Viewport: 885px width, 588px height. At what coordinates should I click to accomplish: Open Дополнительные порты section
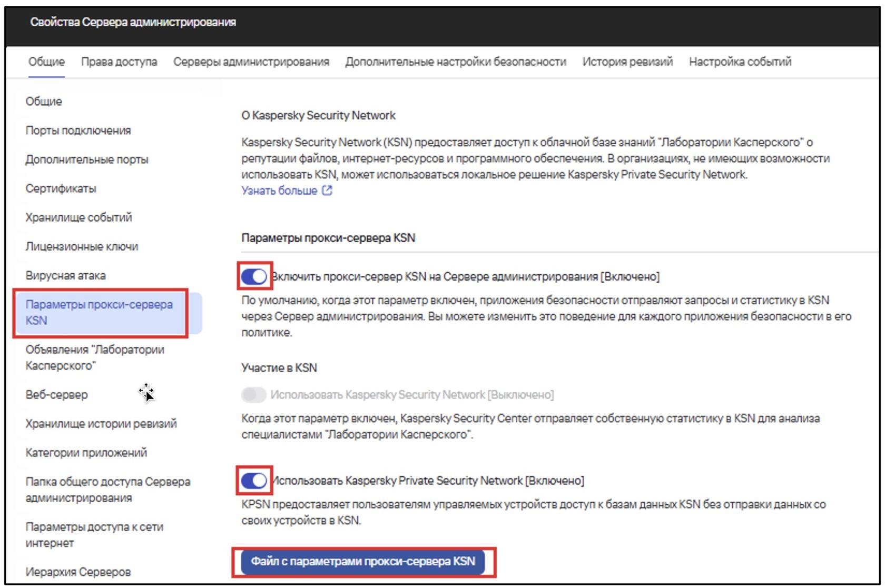pyautogui.click(x=87, y=160)
